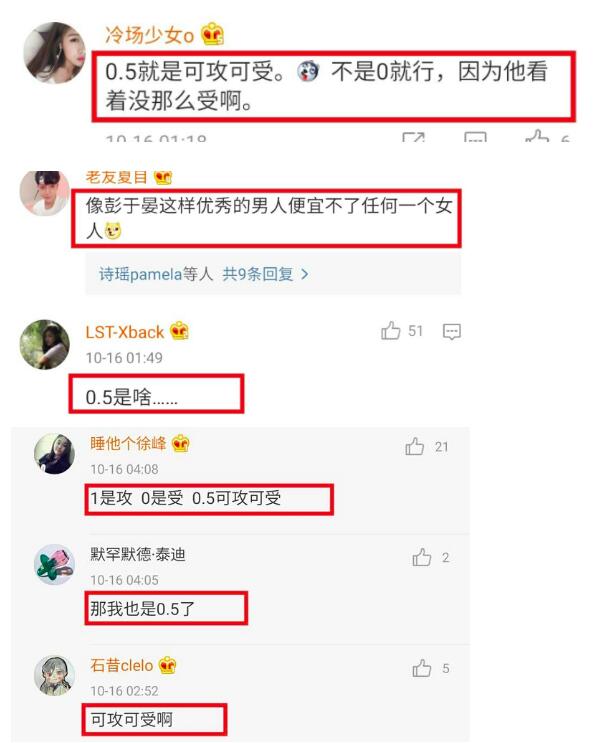Tap crown badge next to 冷场少女o
The width and height of the screenshot is (609, 743).
[x=212, y=34]
